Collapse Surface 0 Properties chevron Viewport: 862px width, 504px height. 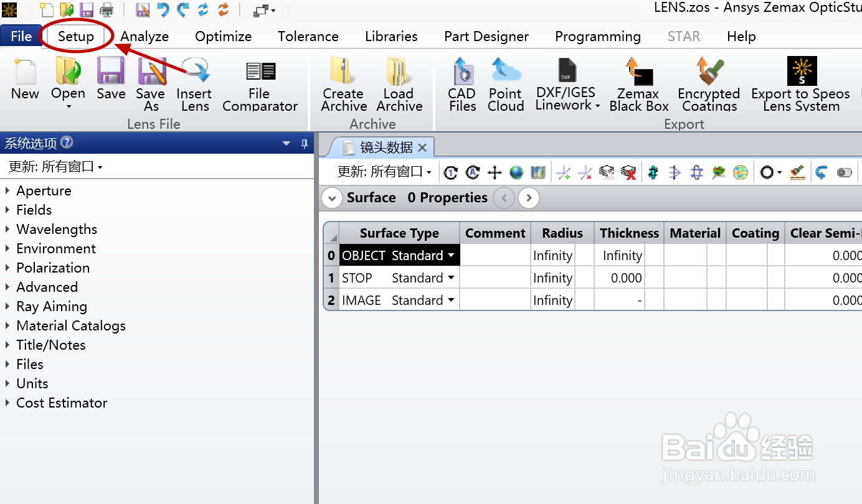[x=331, y=198]
